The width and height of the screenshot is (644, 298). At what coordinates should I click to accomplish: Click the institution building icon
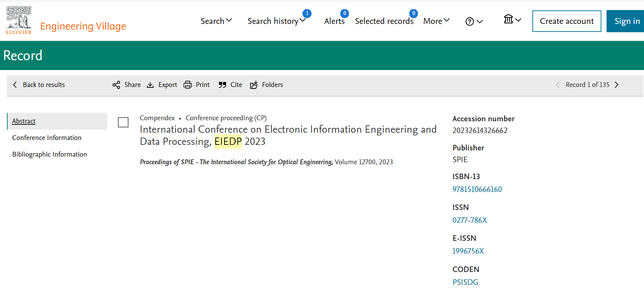pos(508,19)
